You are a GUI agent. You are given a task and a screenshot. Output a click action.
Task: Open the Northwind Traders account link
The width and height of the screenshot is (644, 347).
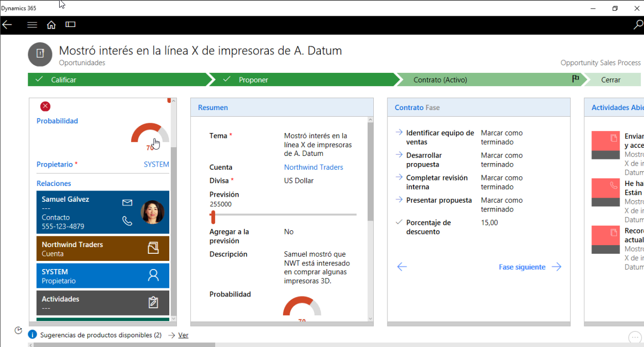[313, 167]
